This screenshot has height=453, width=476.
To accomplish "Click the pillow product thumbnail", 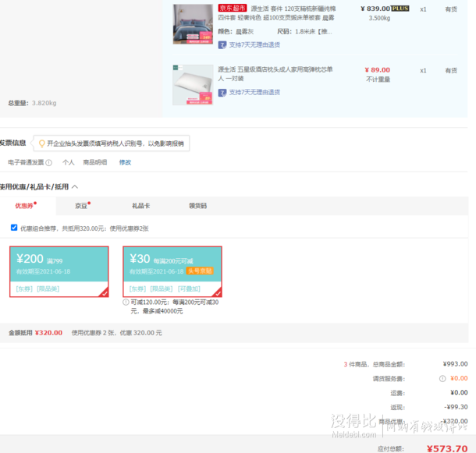I will [x=192, y=84].
